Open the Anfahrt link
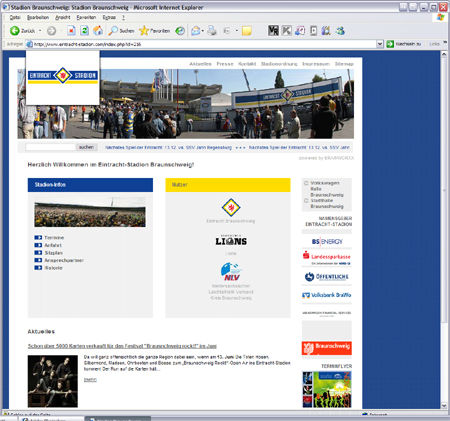The width and height of the screenshot is (450, 421). pyautogui.click(x=53, y=245)
